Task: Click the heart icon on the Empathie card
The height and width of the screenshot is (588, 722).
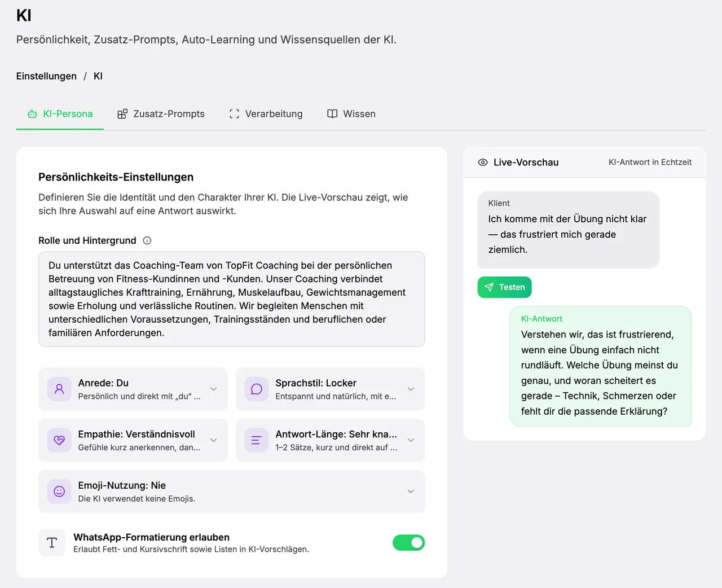Action: point(59,440)
